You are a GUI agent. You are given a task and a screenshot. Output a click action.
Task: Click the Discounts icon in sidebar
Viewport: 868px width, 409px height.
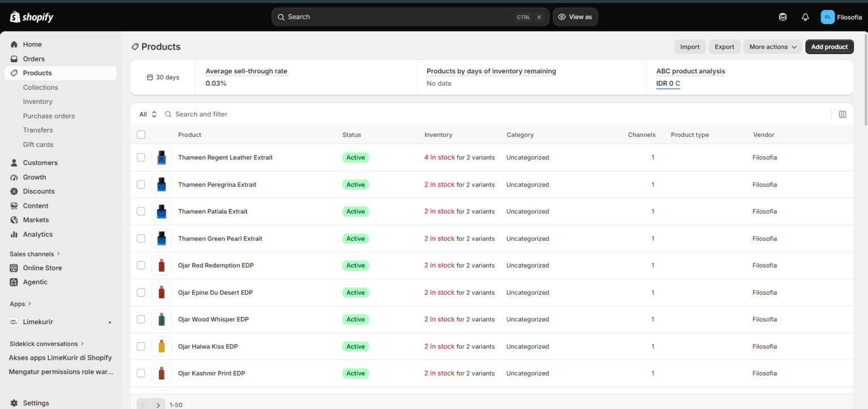pyautogui.click(x=14, y=192)
